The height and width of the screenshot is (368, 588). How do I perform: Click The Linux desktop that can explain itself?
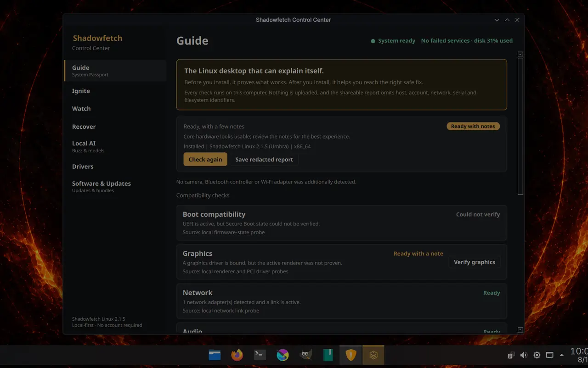click(x=254, y=71)
